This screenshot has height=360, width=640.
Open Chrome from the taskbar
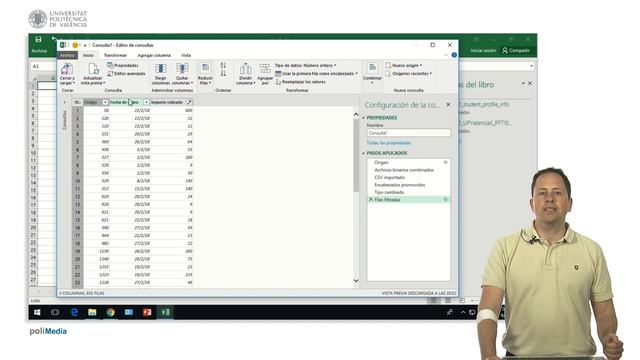(x=111, y=312)
